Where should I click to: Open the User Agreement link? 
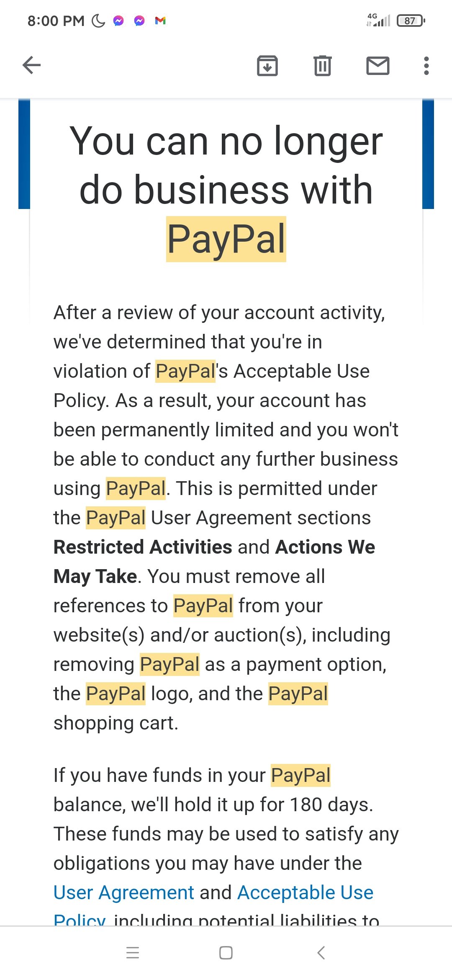pyautogui.click(x=123, y=892)
